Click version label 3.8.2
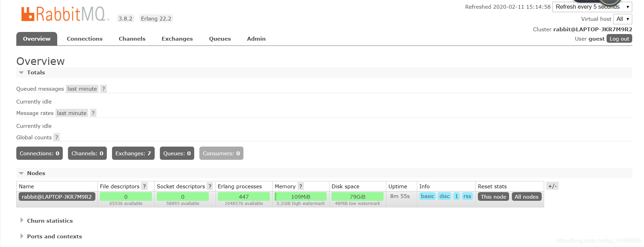 click(x=125, y=18)
